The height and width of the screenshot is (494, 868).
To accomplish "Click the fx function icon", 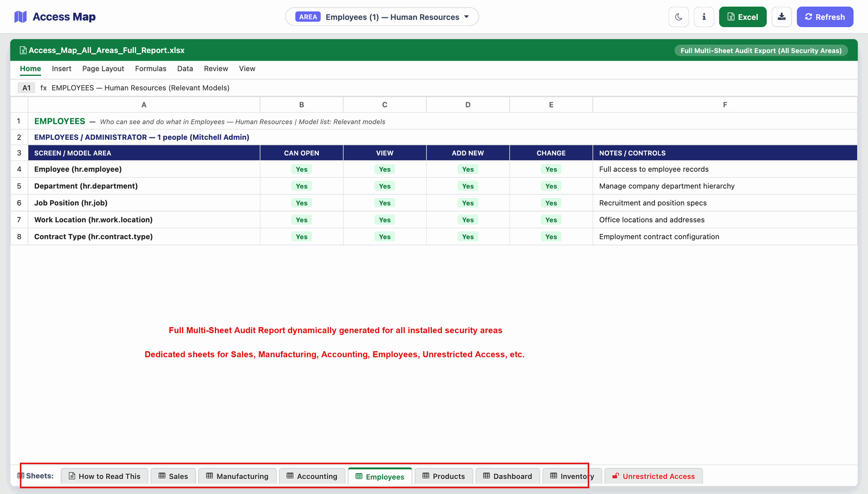I will tap(43, 88).
